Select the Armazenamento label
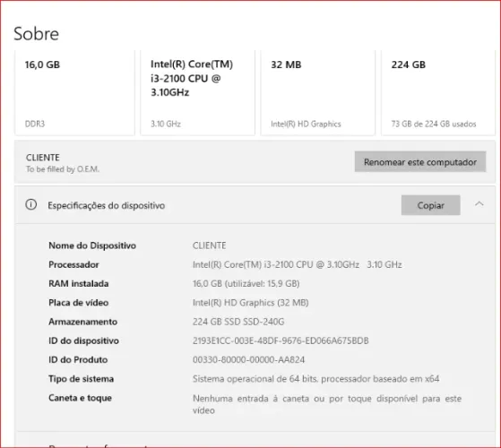Screen dimensions: 501x448 82,322
